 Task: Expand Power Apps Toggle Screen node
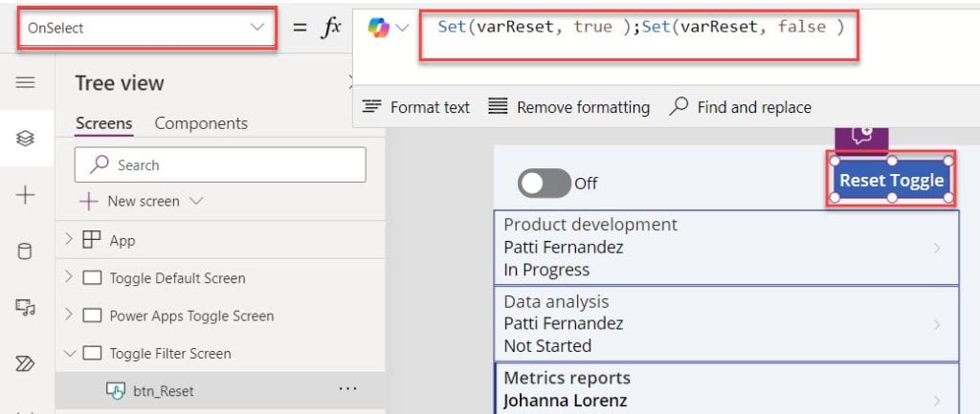[69, 315]
